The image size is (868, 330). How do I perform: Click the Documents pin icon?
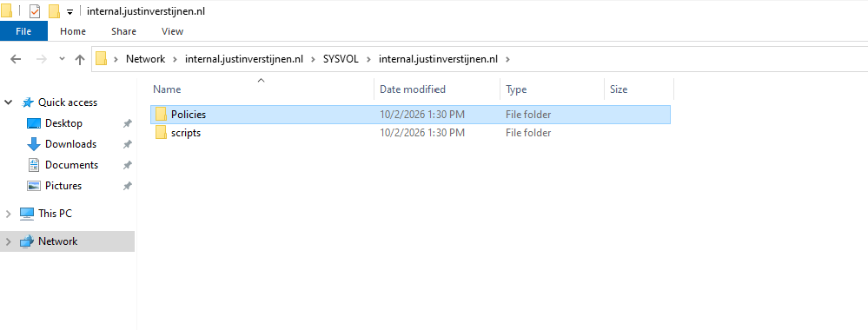(x=128, y=165)
